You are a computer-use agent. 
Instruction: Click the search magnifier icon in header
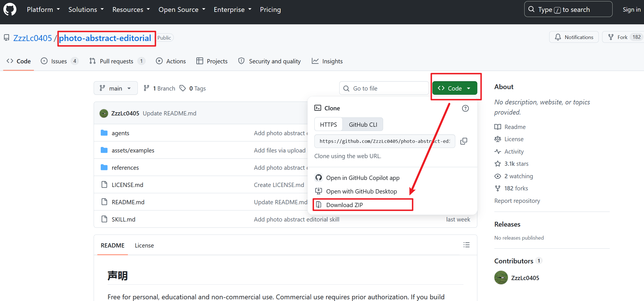click(x=532, y=9)
